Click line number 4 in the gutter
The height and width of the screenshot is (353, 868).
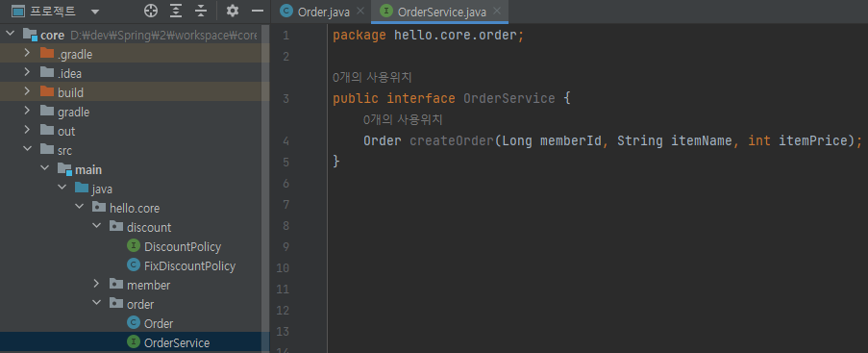pyautogui.click(x=285, y=140)
